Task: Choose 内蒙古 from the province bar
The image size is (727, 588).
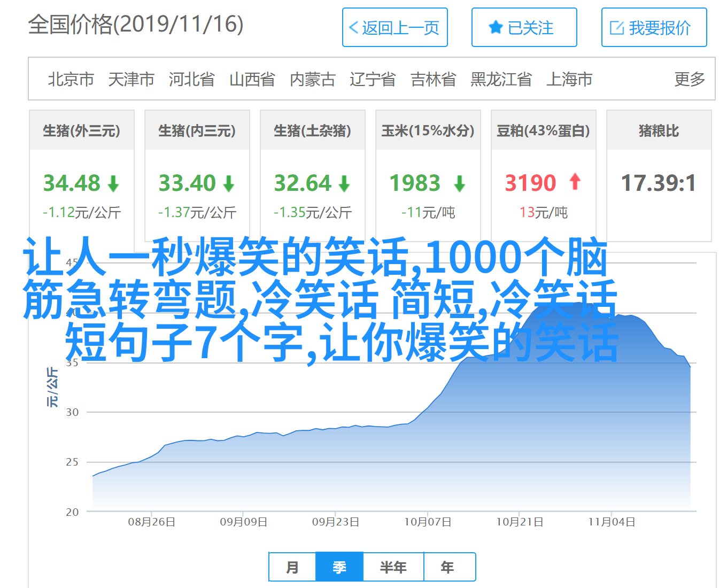Action: point(312,79)
